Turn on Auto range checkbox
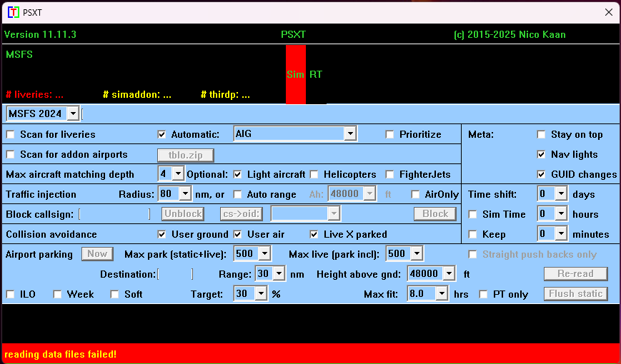The width and height of the screenshot is (621, 364). (238, 194)
